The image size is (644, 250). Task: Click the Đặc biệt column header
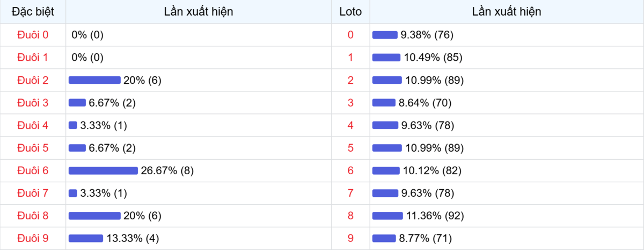pos(33,11)
